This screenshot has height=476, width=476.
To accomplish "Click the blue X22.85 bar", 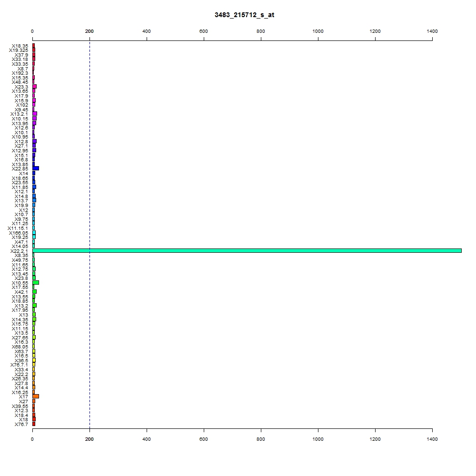I will (x=36, y=169).
